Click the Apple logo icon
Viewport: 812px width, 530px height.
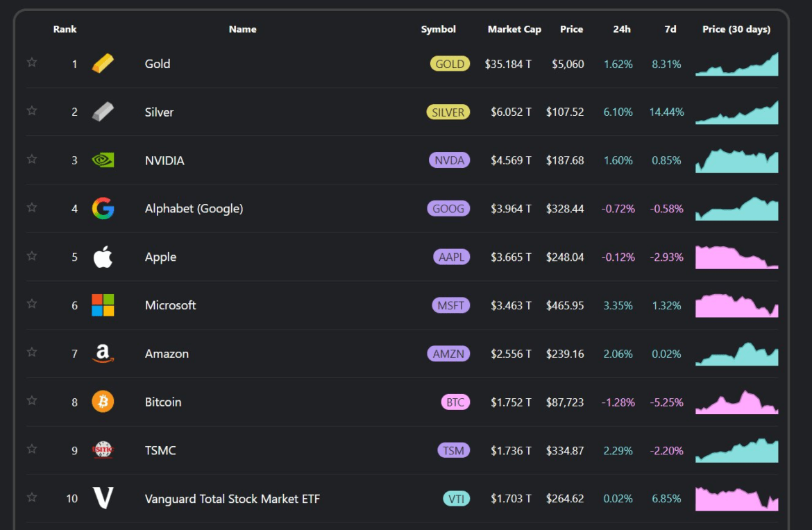coord(103,257)
